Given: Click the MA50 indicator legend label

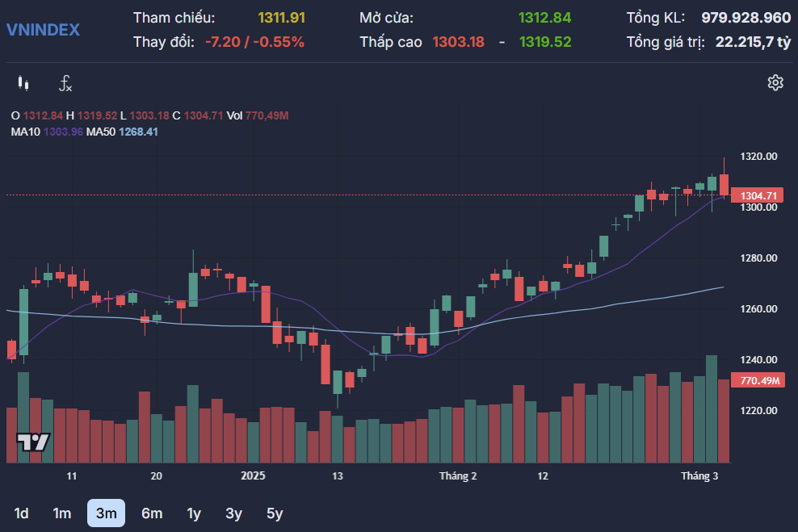Looking at the screenshot, I should [101, 132].
